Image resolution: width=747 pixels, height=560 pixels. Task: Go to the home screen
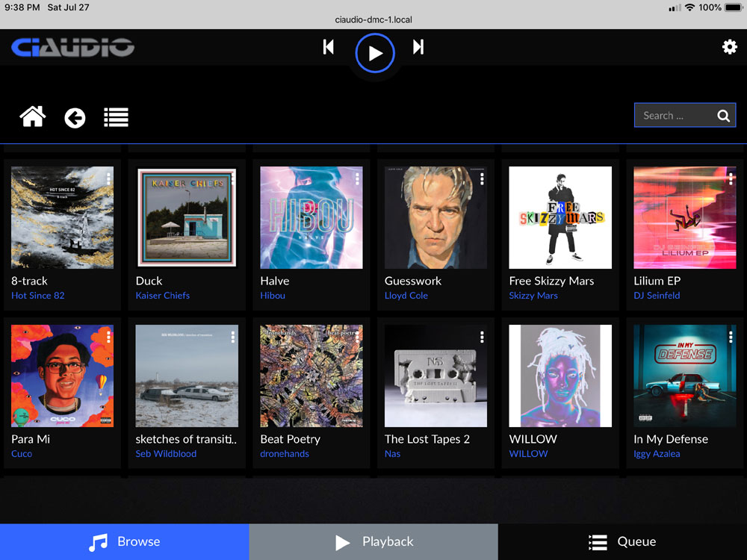(32, 116)
